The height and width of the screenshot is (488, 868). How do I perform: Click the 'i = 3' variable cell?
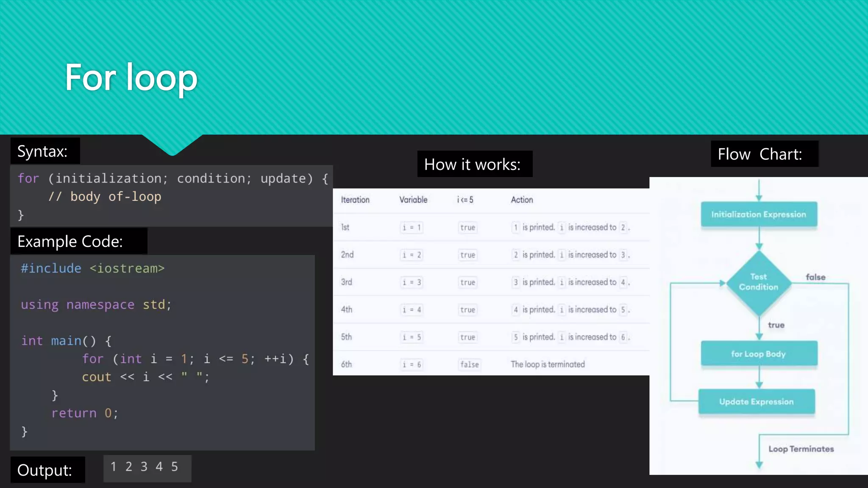[412, 283]
